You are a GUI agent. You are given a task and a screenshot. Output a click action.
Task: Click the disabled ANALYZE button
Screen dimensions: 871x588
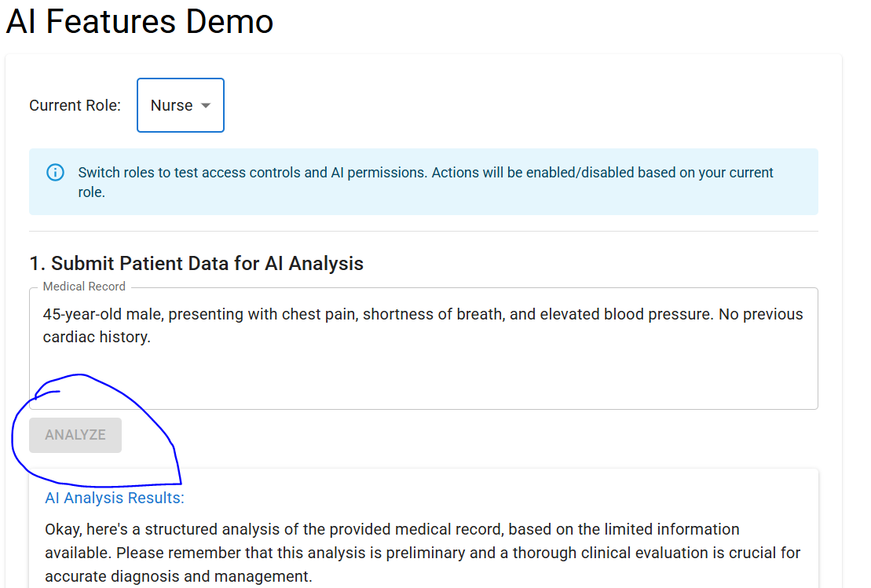tap(75, 435)
